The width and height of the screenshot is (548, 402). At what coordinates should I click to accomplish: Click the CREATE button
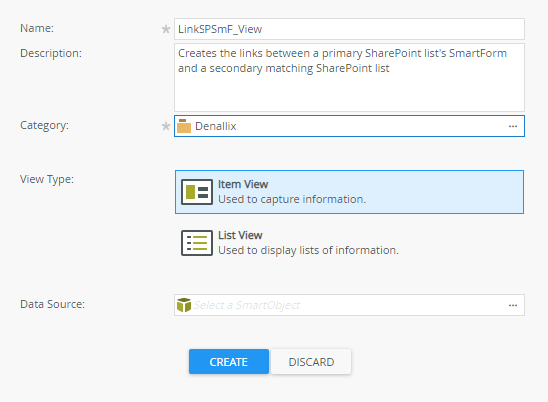click(229, 361)
